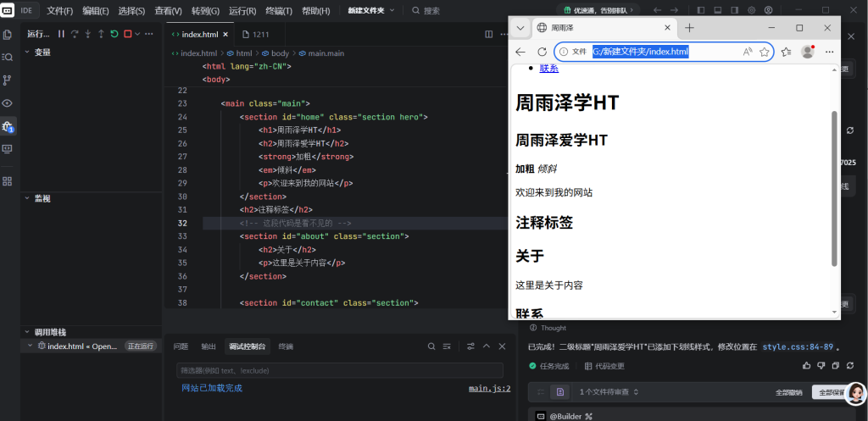Open the Search icon in activity bar

(7, 57)
